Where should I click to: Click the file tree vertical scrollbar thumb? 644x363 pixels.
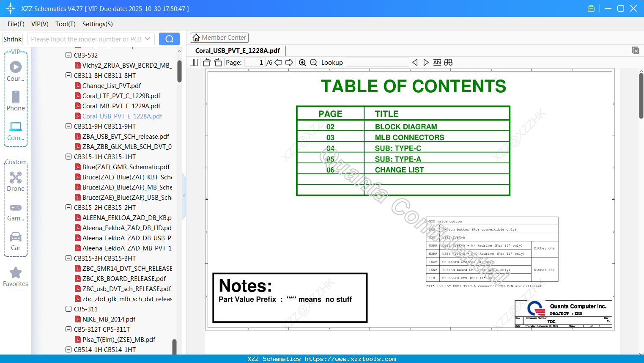180,71
